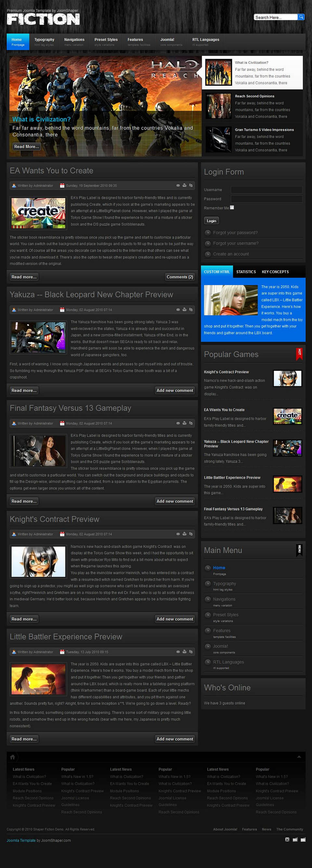Click About Joomla! link in footer
Screen dimensions: 312x868
click(x=225, y=829)
